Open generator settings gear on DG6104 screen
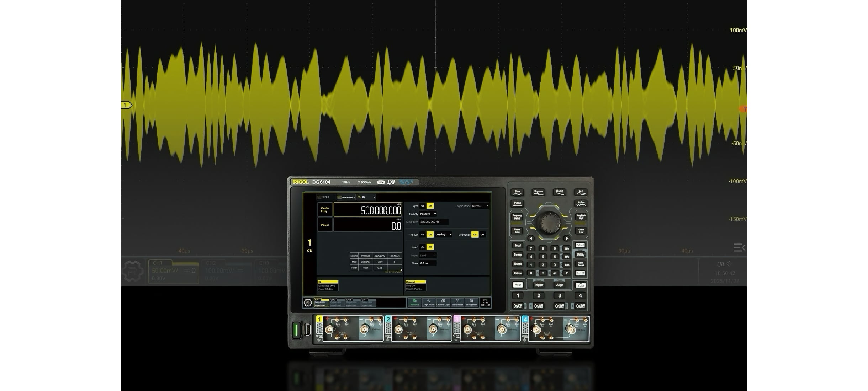 point(308,302)
